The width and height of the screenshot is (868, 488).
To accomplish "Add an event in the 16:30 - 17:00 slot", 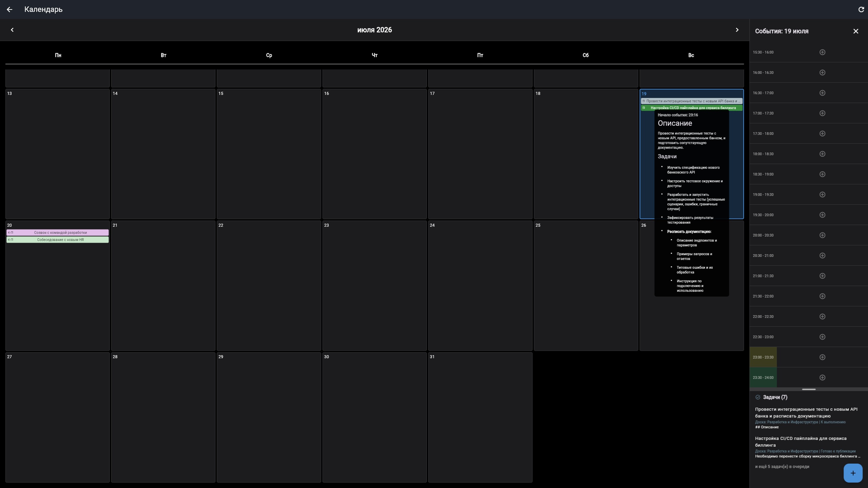I will [822, 93].
